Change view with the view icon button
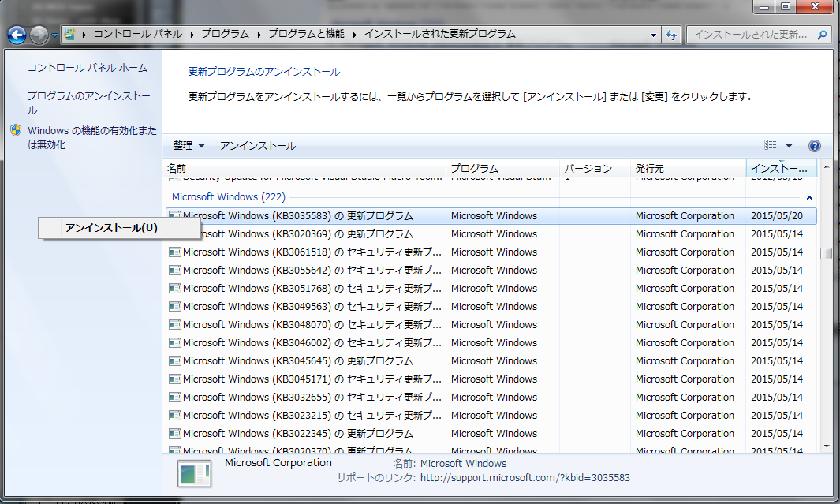840x504 pixels. coord(771,145)
